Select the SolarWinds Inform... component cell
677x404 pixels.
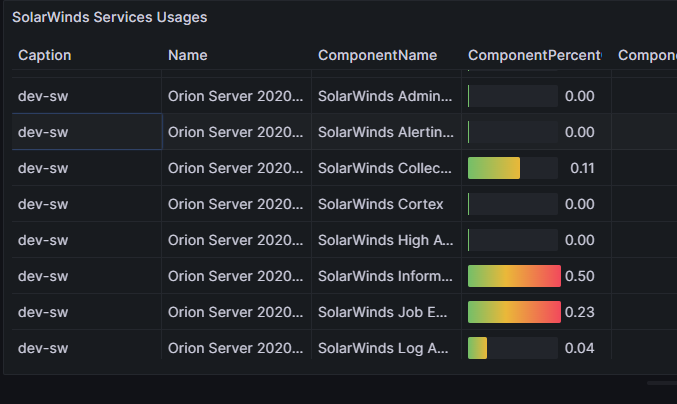click(386, 276)
